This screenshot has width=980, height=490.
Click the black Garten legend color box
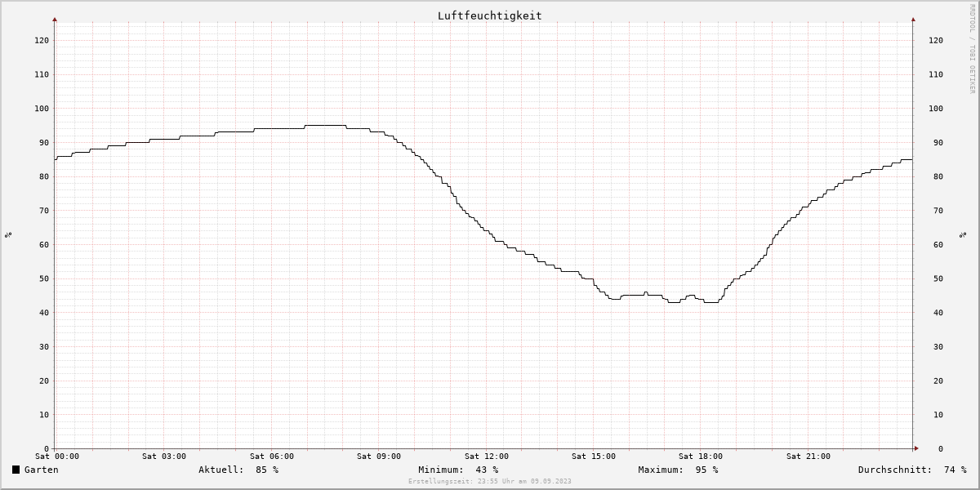[x=16, y=470]
